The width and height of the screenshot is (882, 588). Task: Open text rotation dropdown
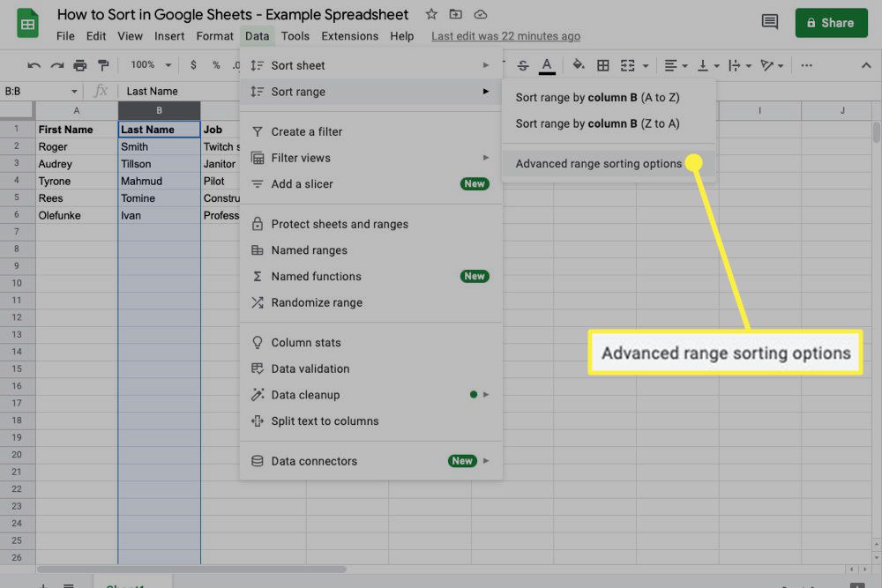771,65
